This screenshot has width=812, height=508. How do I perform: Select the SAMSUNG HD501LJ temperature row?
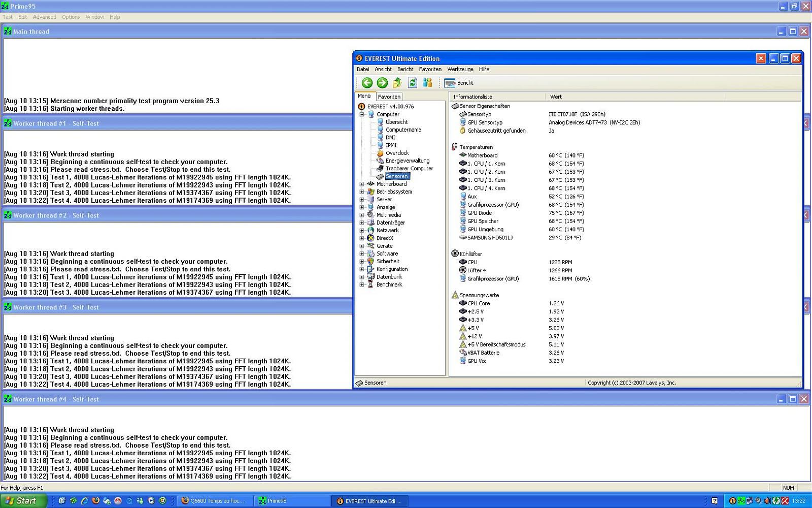[x=520, y=237]
